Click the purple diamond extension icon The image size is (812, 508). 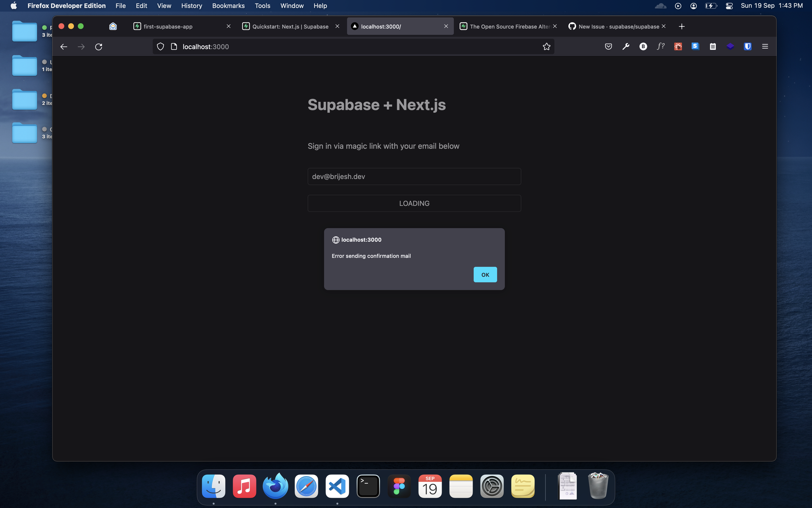(730, 47)
